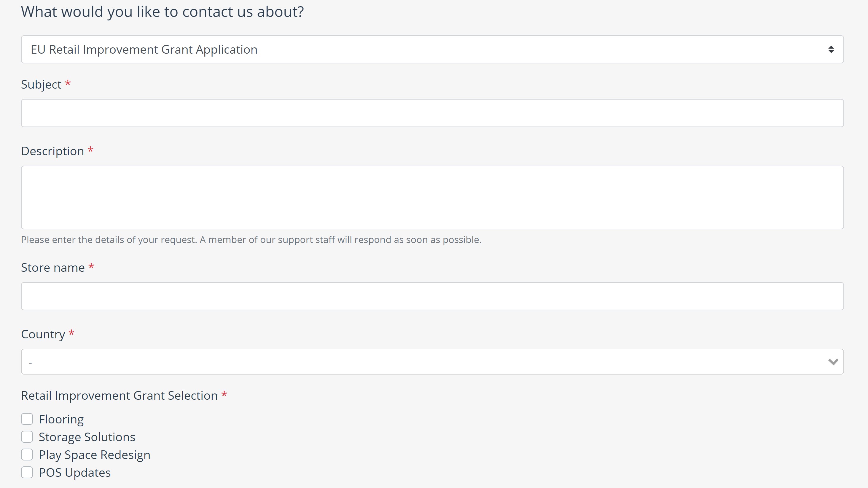Focus the Subject text field
868x488 pixels.
(x=432, y=113)
